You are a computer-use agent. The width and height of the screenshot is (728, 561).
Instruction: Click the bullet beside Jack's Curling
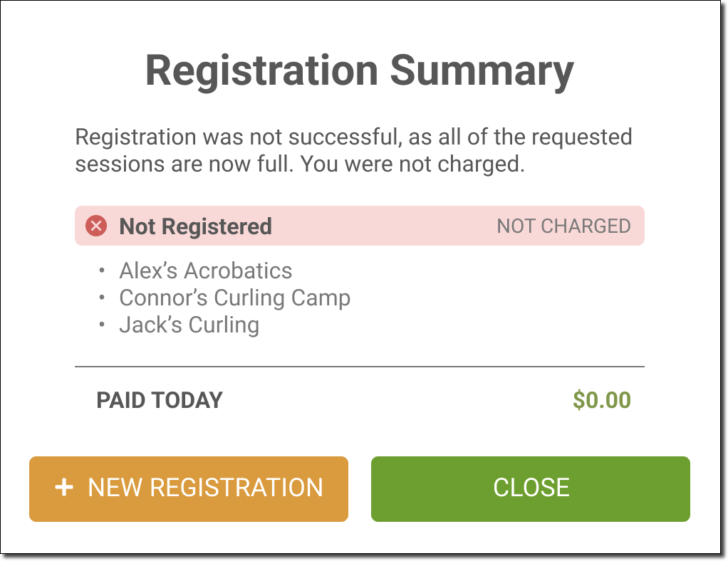pos(102,325)
